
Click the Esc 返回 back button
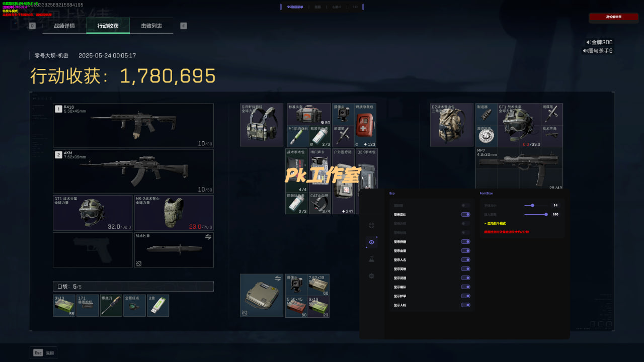[43, 353]
